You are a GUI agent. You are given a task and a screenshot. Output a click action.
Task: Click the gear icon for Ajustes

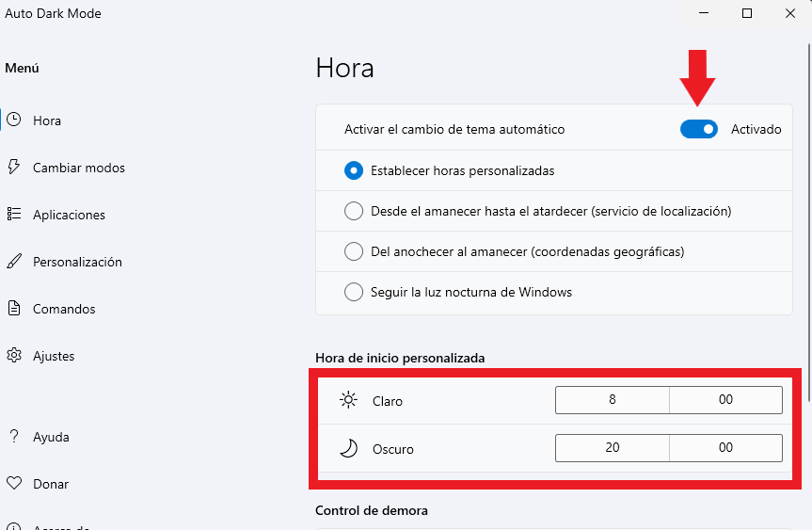(x=14, y=356)
